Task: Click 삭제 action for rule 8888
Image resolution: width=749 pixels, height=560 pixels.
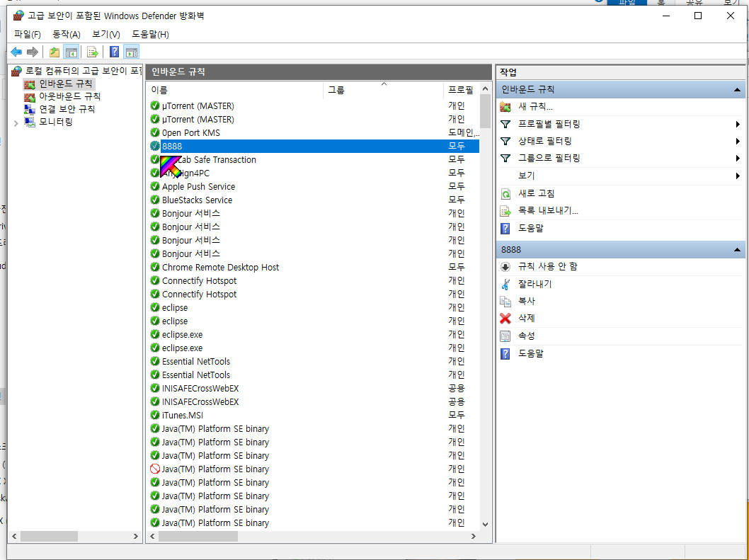Action: pyautogui.click(x=527, y=318)
